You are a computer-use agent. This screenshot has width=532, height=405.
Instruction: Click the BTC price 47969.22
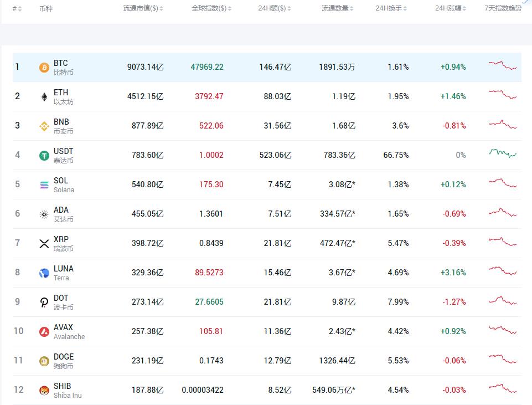207,67
